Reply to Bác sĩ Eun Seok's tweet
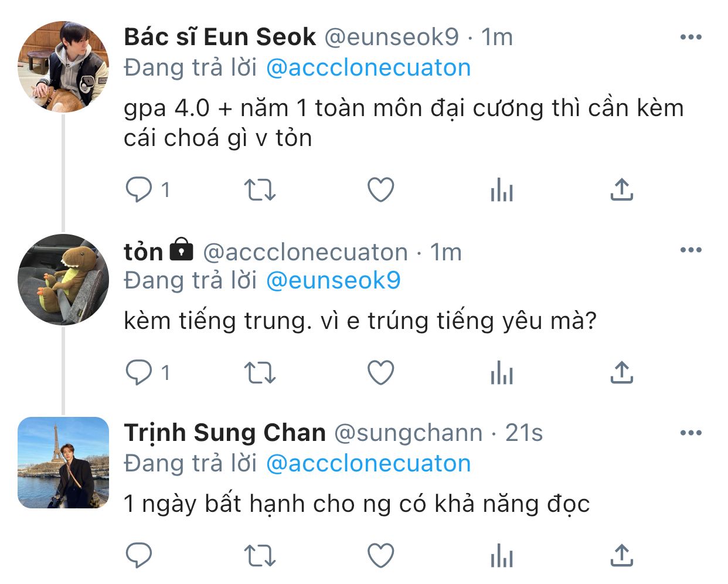Viewport: 728px width, 584px height. coord(139,189)
